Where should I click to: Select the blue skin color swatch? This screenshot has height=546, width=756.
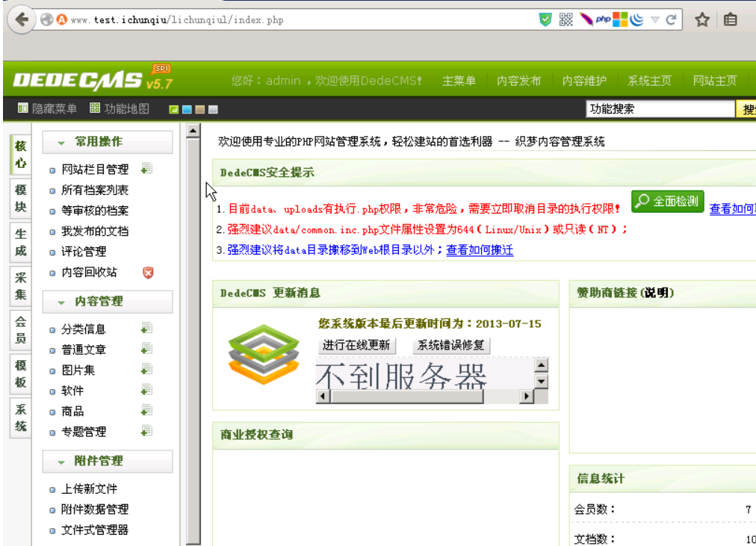[x=187, y=110]
